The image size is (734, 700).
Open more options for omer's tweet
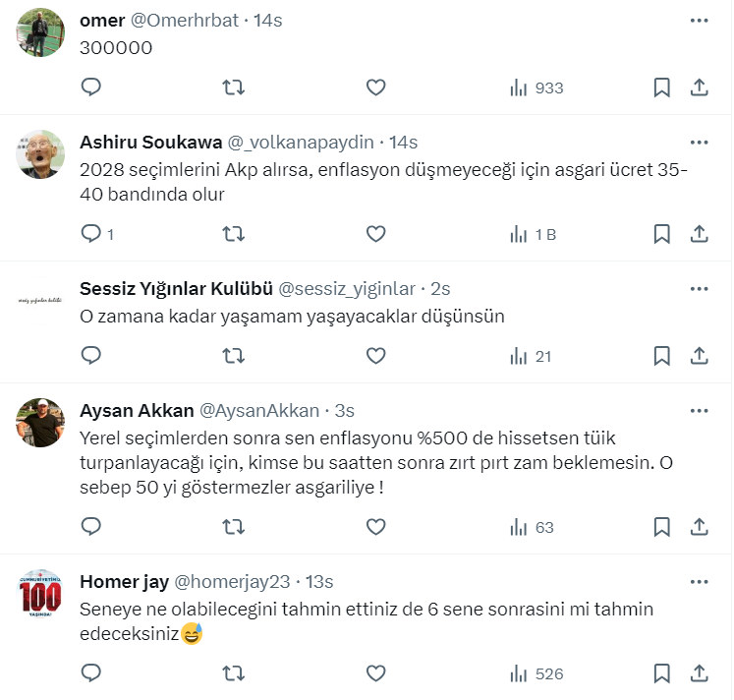point(699,20)
